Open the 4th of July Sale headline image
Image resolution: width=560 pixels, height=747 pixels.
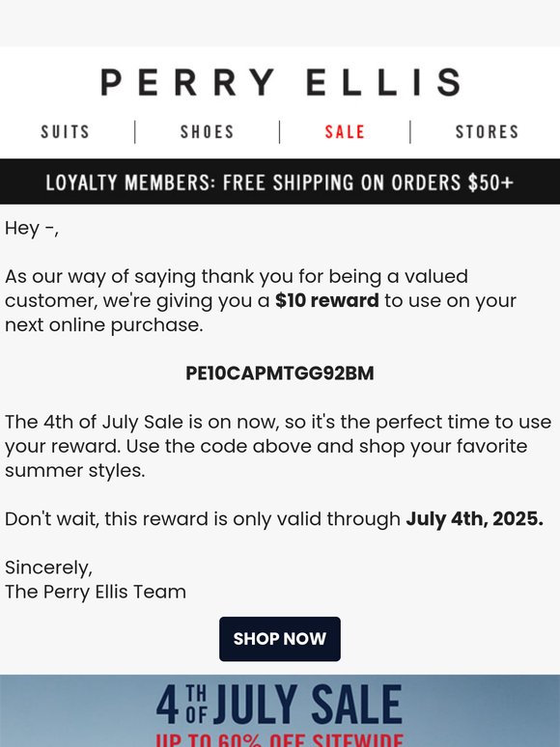pyautogui.click(x=280, y=704)
